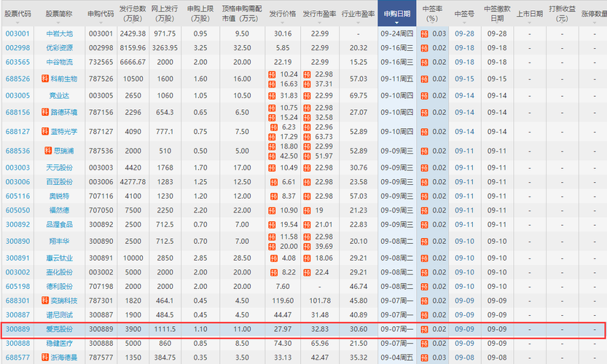Image resolution: width=607 pixels, height=364 pixels.
Task: Sort by the 中签率(%) column header
Action: point(432,14)
